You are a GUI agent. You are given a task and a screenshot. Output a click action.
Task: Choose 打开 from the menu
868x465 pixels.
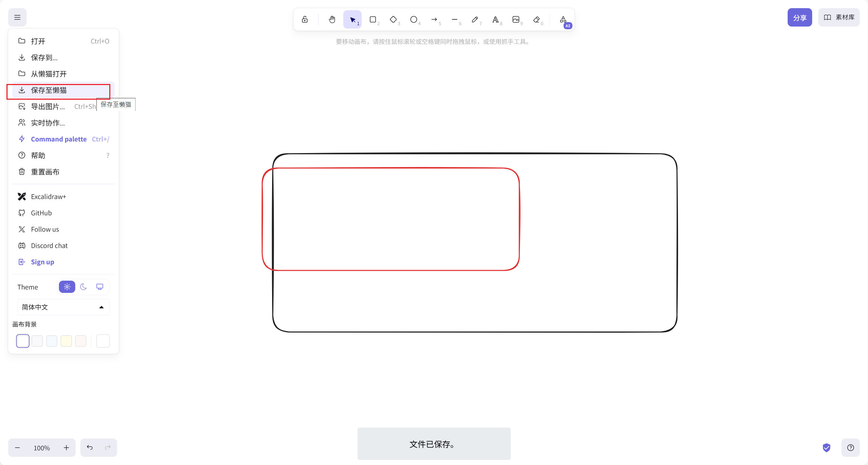63,41
